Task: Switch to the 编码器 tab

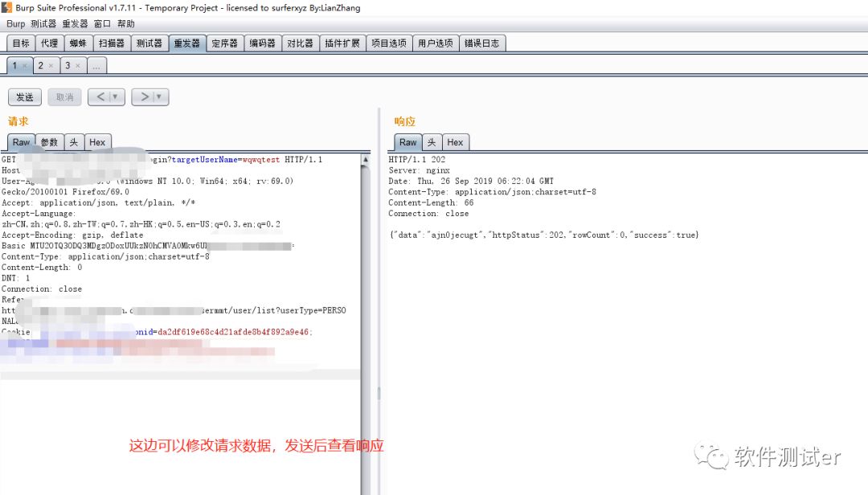Action: [x=262, y=43]
